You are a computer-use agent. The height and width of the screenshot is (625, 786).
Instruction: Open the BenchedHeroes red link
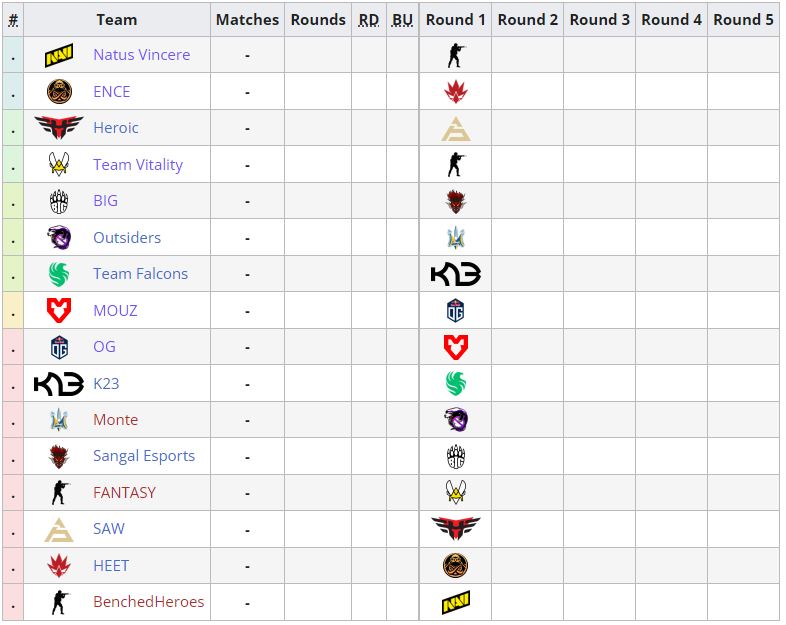(148, 602)
